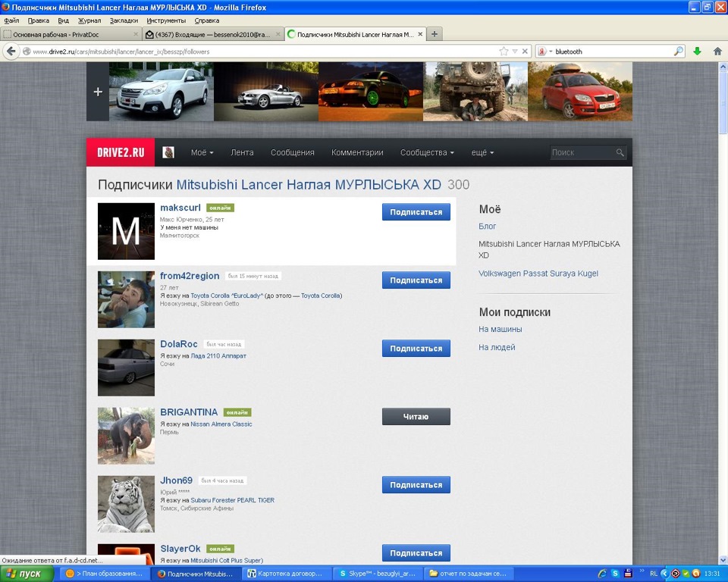The height and width of the screenshot is (582, 728).
Task: Go to Firefox home page icon
Action: pyautogui.click(x=717, y=52)
